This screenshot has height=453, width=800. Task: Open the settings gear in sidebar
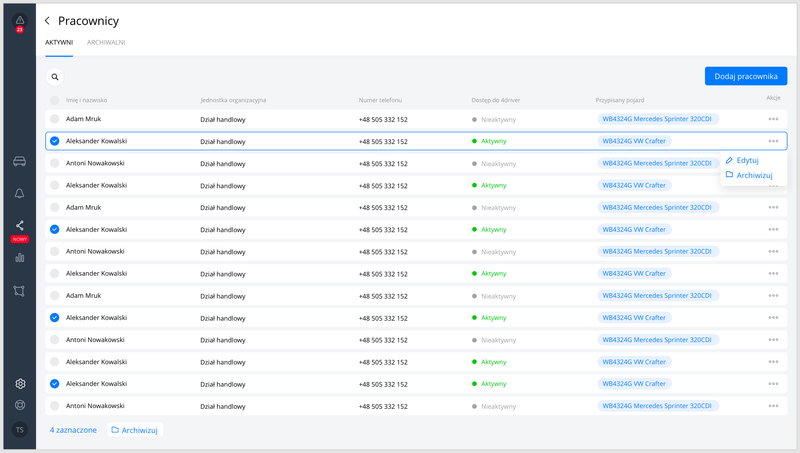tap(19, 384)
